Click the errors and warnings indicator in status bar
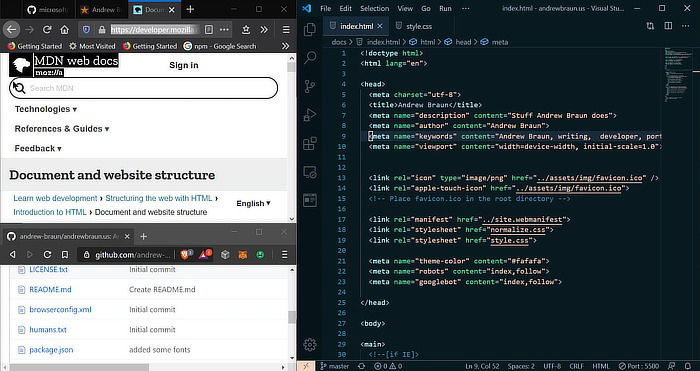 pyautogui.click(x=388, y=366)
